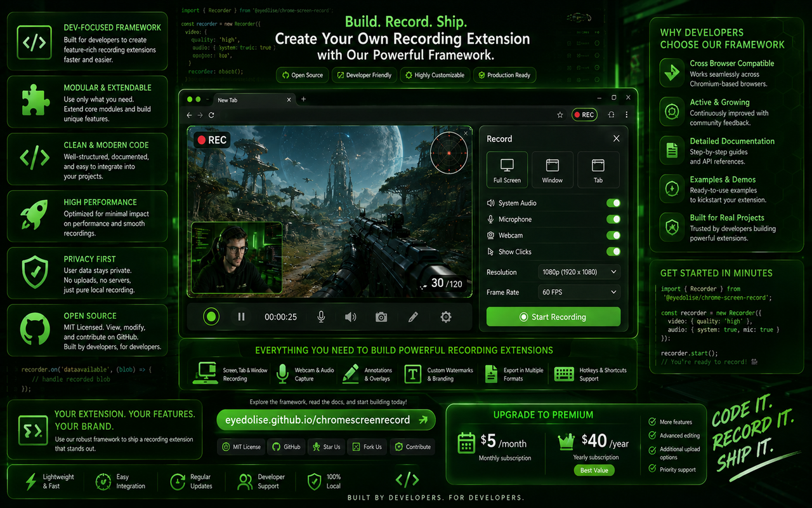Click the GitHub cat Open Source icon

35,329
